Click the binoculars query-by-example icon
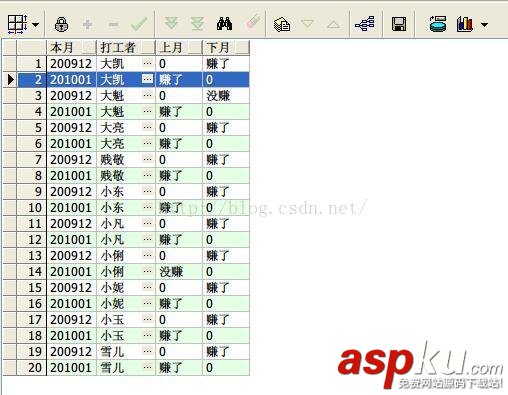The height and width of the screenshot is (395, 508). pyautogui.click(x=224, y=24)
